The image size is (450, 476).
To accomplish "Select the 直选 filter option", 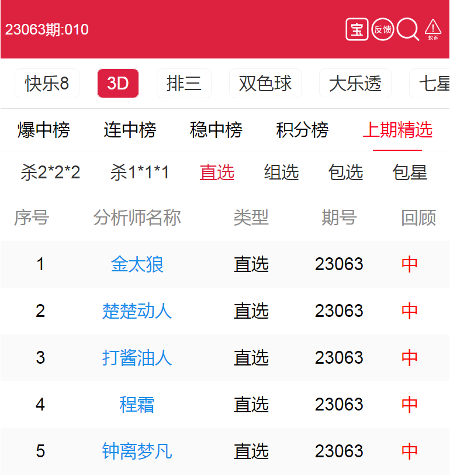I will coord(217,173).
